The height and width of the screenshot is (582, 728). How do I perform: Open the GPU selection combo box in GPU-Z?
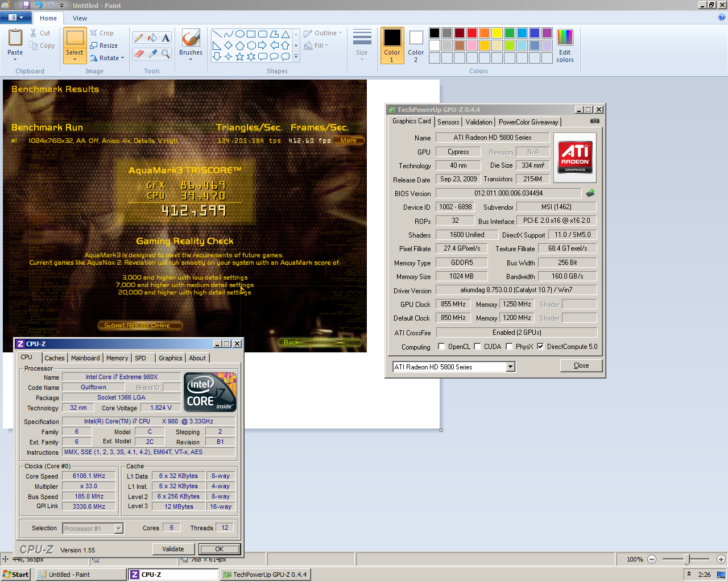point(454,367)
